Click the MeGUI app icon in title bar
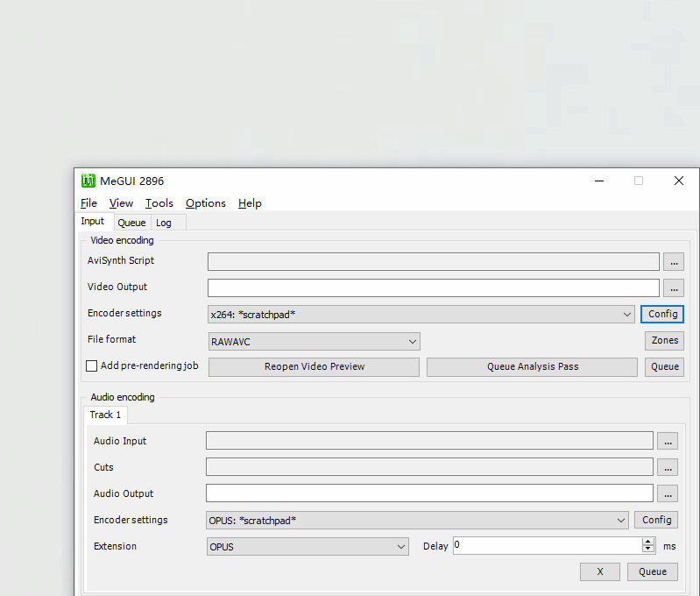700x596 pixels. tap(88, 181)
